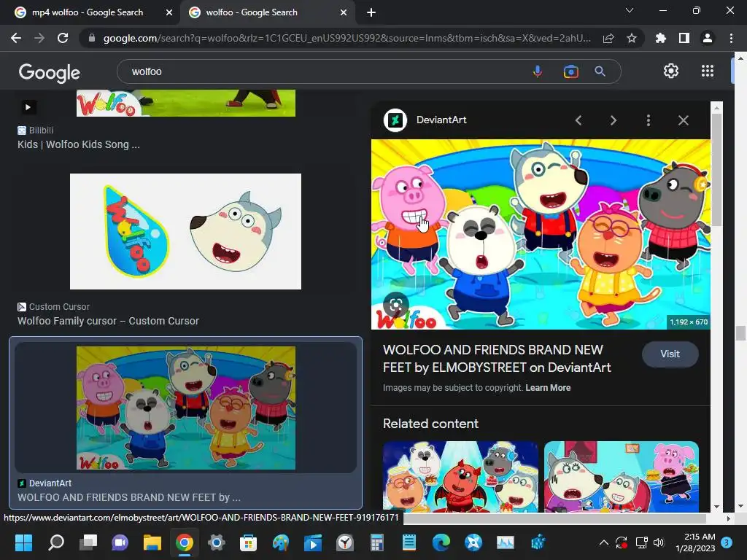Screen dimensions: 747x560
Task: Click the browser forward arrow
Action: point(39,38)
